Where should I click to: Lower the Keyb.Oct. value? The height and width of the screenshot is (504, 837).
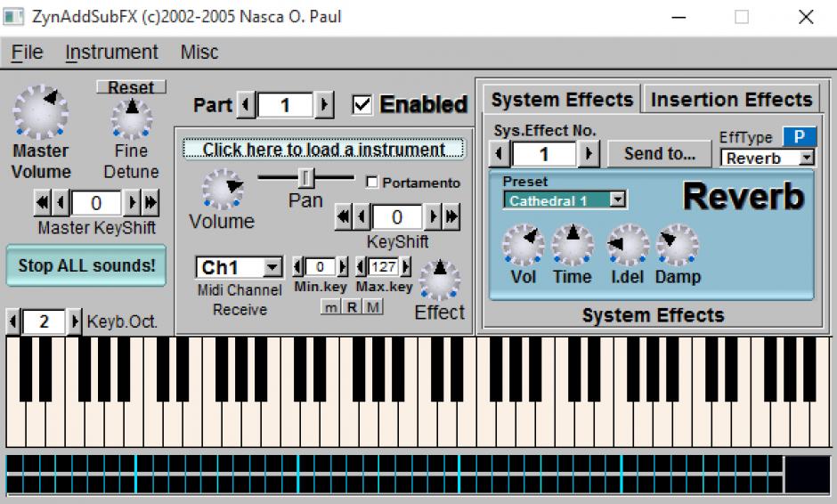[13, 321]
